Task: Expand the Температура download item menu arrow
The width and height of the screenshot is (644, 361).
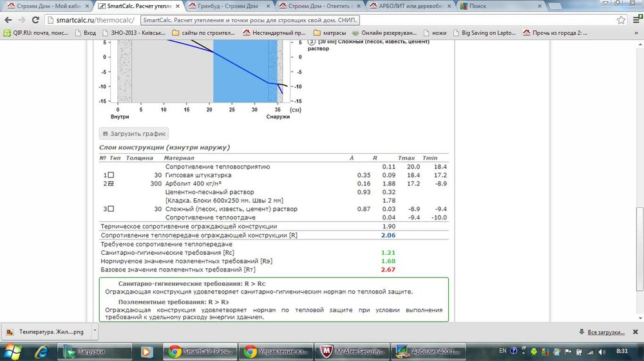Action: tap(95, 332)
